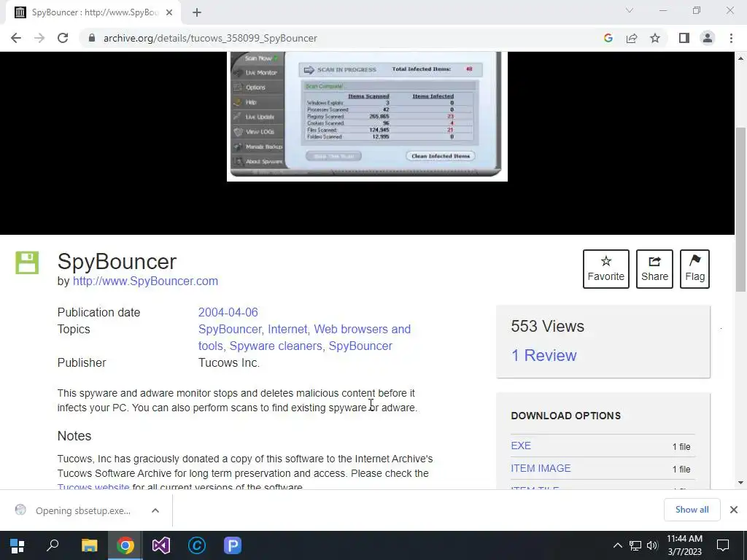Click the lock icon in address bar
Viewport: 747px width, 560px height.
[92, 38]
